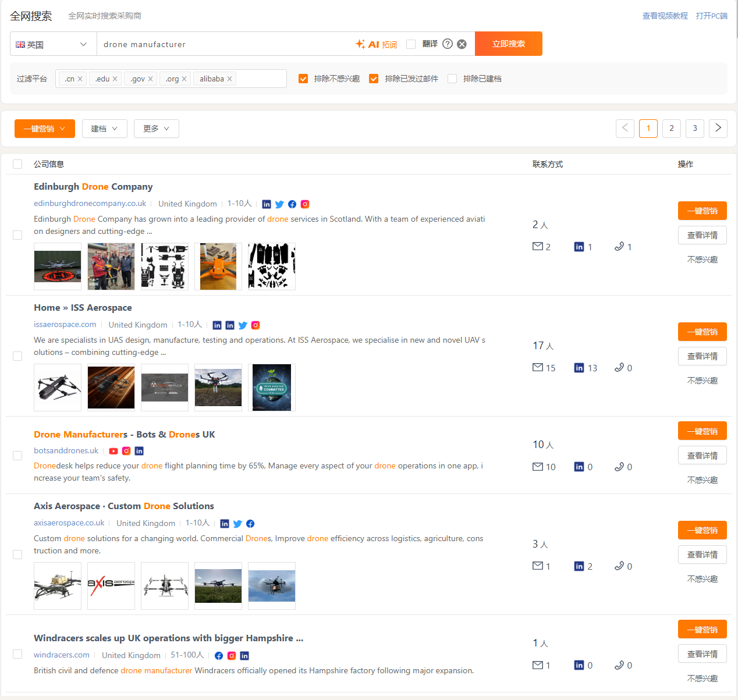This screenshot has height=700, width=738.
Task: Click 一键营销 for ISS Aerospace row
Action: 702,332
